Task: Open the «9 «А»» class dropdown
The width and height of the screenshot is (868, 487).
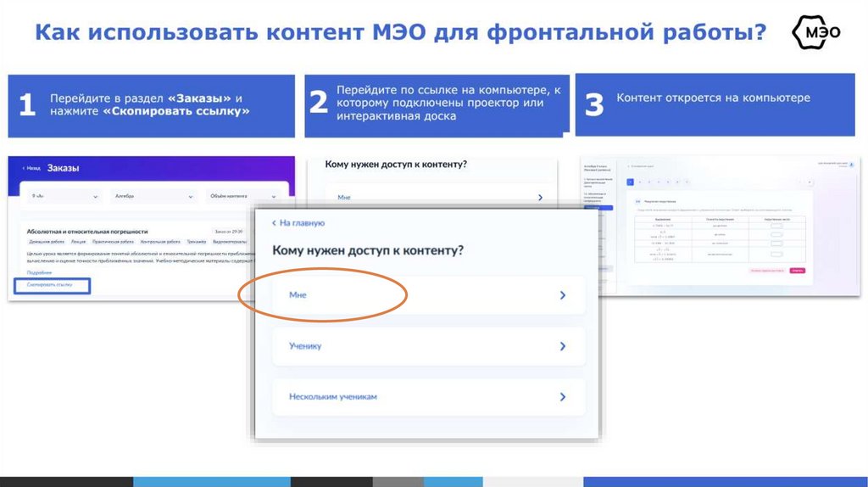Action: tap(64, 196)
